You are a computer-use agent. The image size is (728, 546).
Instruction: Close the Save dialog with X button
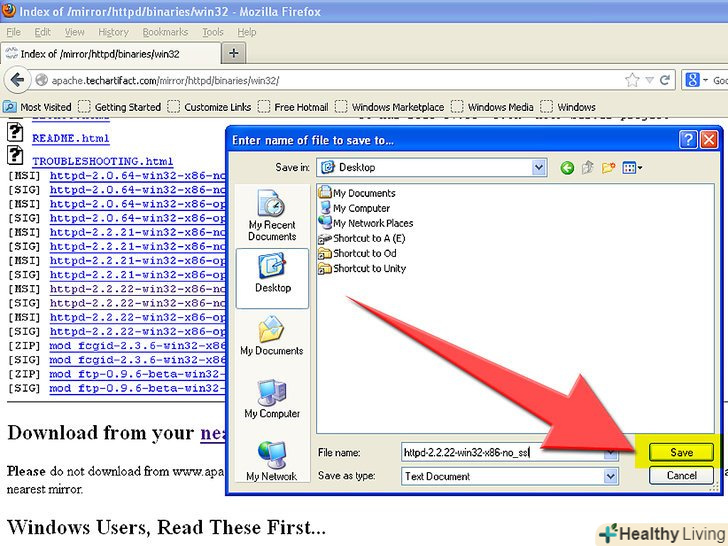point(709,139)
